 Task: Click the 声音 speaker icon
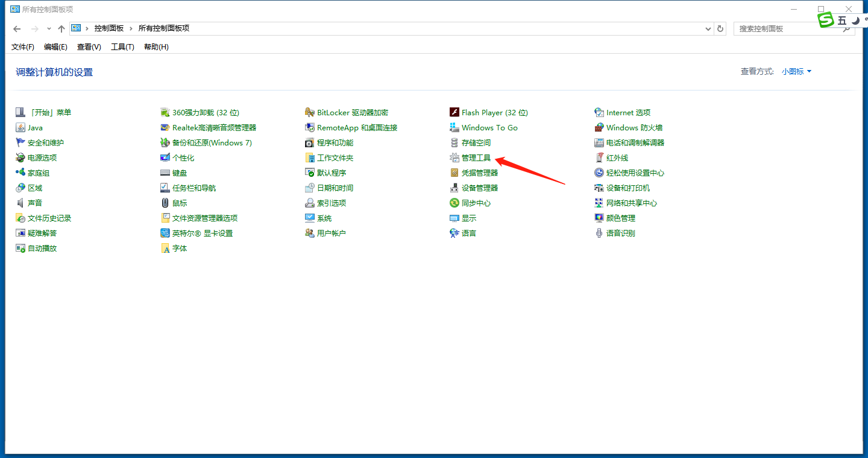click(x=20, y=203)
